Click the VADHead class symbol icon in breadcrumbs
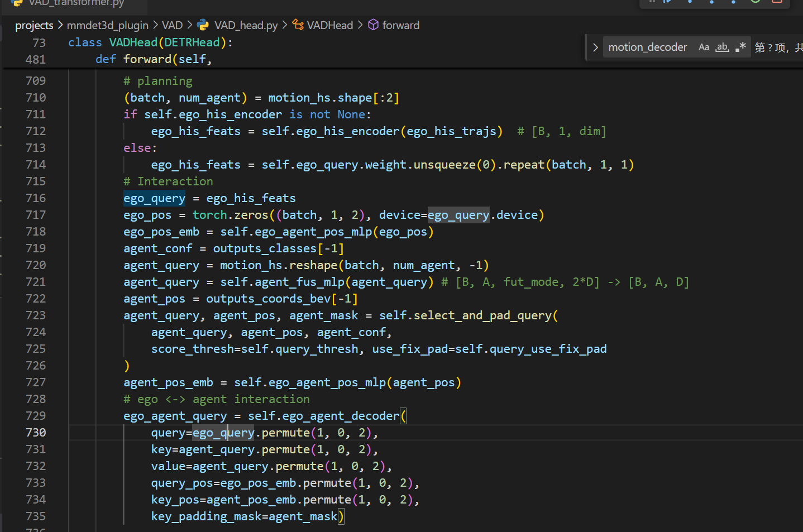The height and width of the screenshot is (532, 803). (x=298, y=25)
